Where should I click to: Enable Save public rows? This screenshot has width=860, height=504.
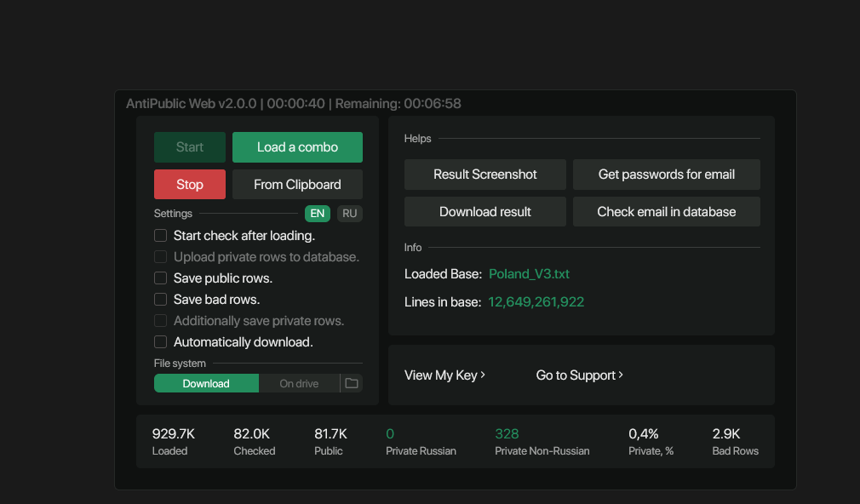(x=160, y=278)
